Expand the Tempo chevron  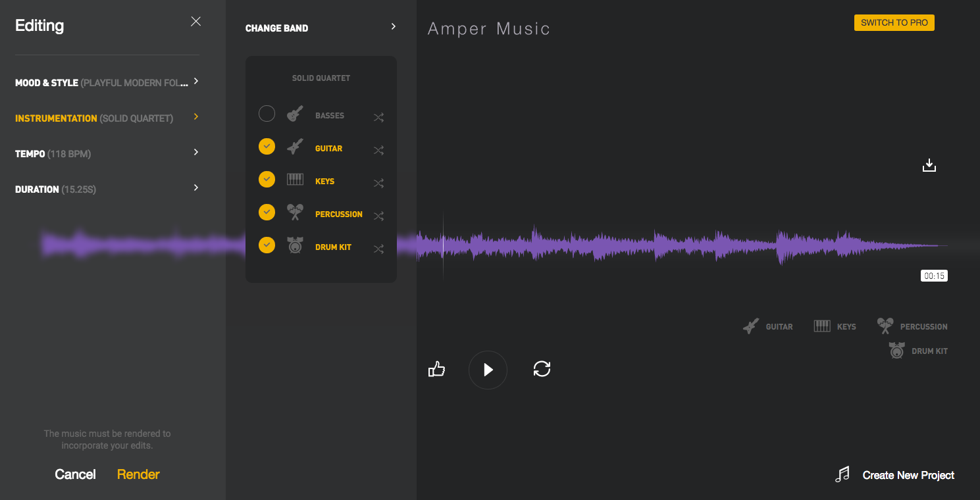click(196, 153)
